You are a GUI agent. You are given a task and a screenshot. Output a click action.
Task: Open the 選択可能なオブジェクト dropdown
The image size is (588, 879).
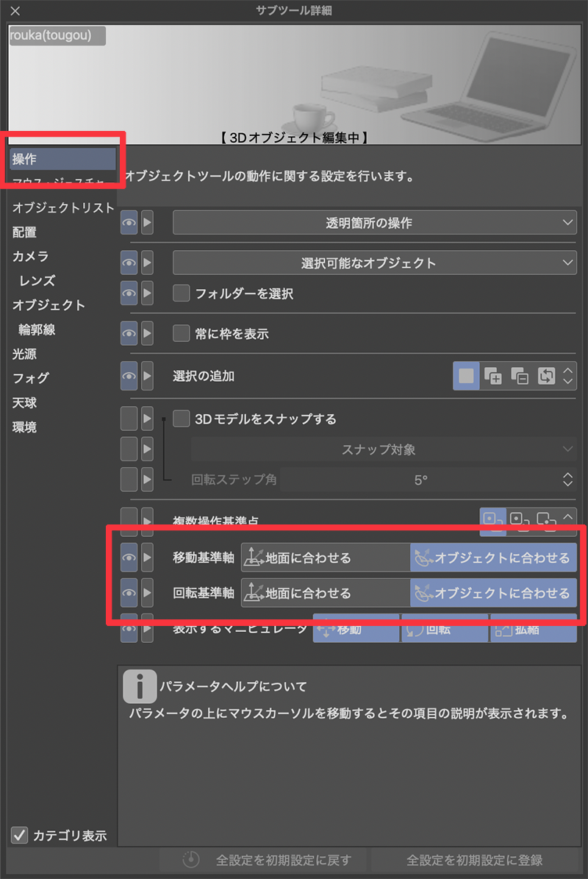(x=374, y=263)
